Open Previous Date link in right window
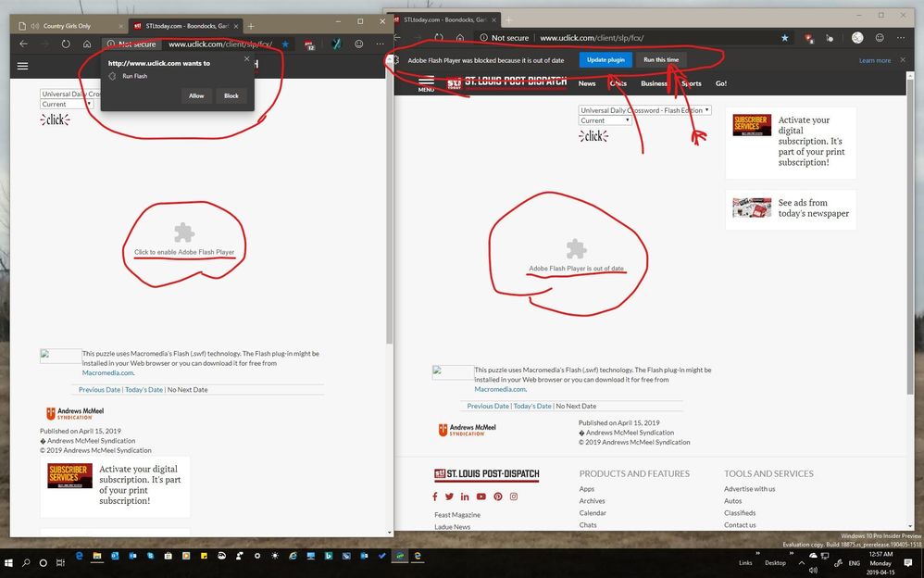This screenshot has width=924, height=578. pos(488,407)
